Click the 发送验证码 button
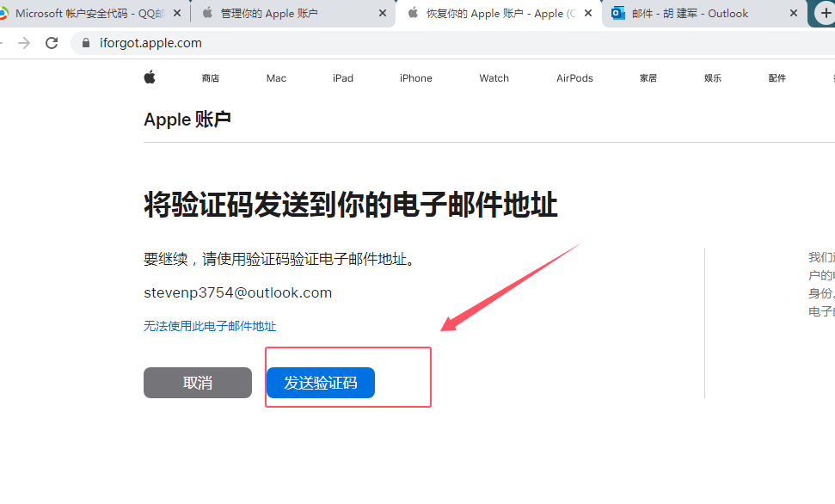 click(321, 383)
